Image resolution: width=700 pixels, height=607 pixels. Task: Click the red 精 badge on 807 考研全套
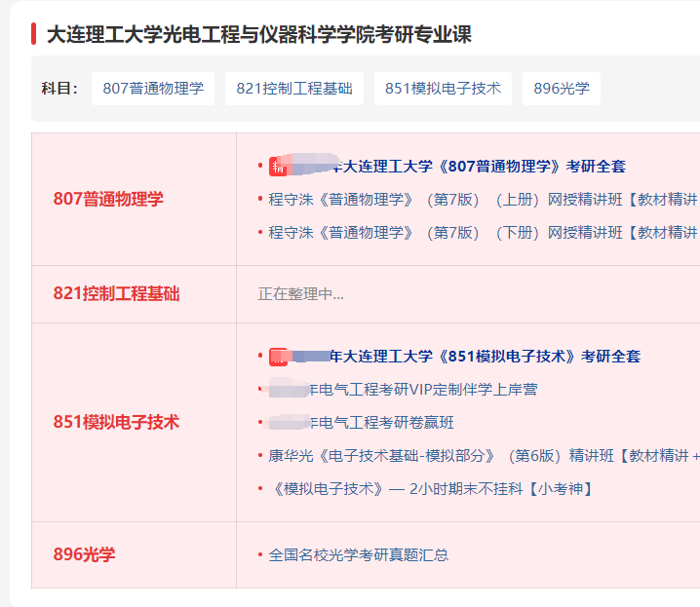click(x=278, y=167)
